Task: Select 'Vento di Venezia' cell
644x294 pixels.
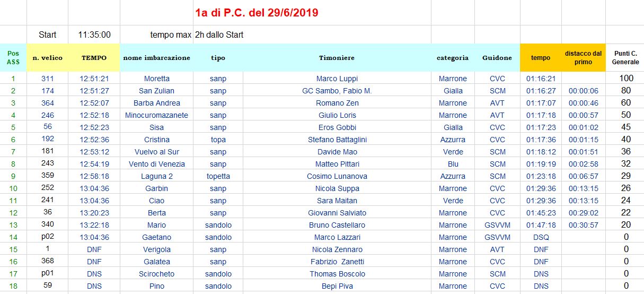Action: tap(156, 164)
